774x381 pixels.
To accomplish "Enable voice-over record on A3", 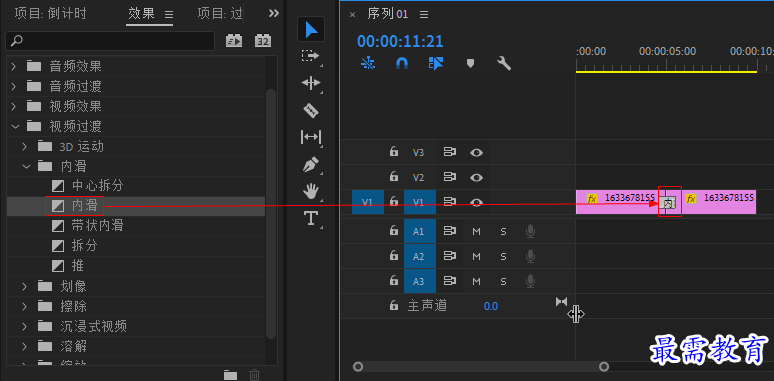I will tap(531, 281).
